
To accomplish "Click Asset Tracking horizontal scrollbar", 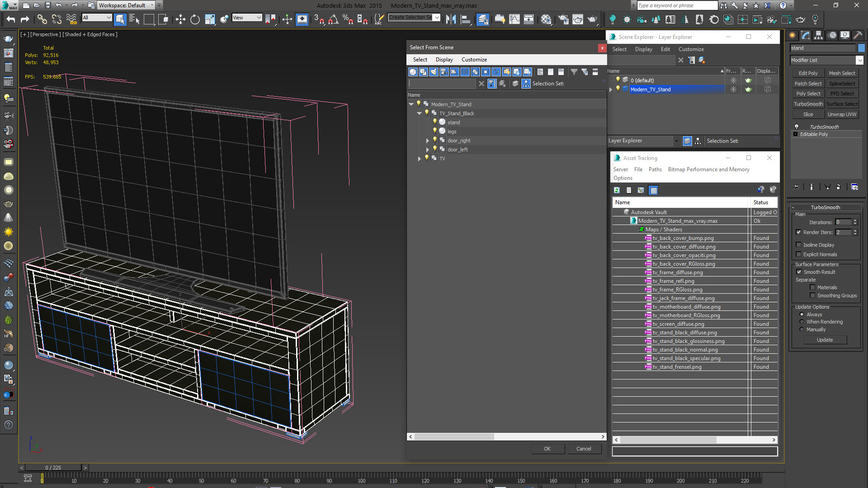I will 695,440.
